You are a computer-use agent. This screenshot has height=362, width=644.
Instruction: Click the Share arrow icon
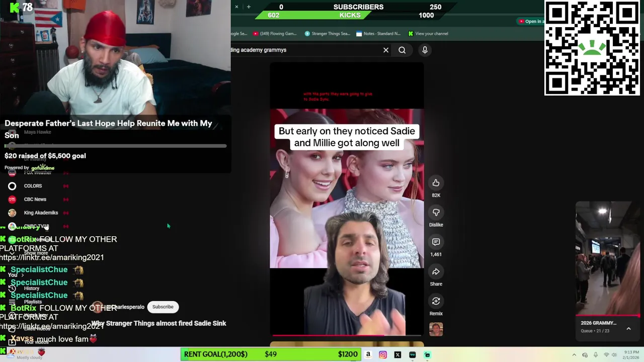pyautogui.click(x=436, y=272)
